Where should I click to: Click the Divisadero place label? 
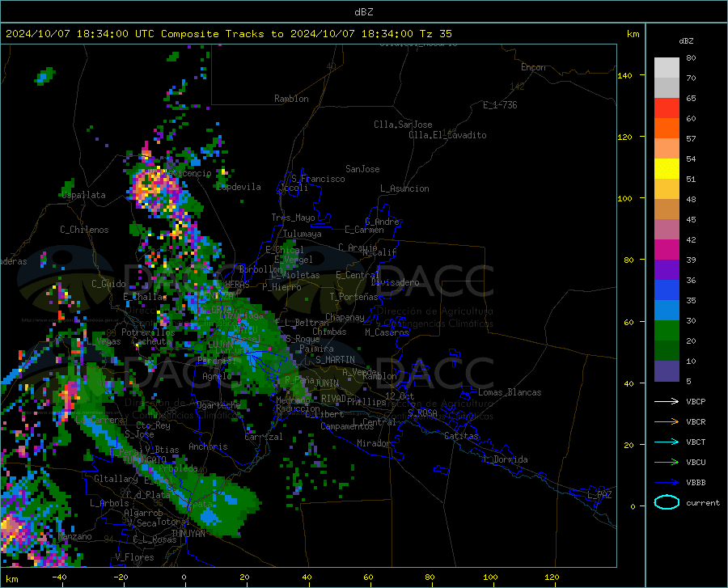(x=395, y=282)
